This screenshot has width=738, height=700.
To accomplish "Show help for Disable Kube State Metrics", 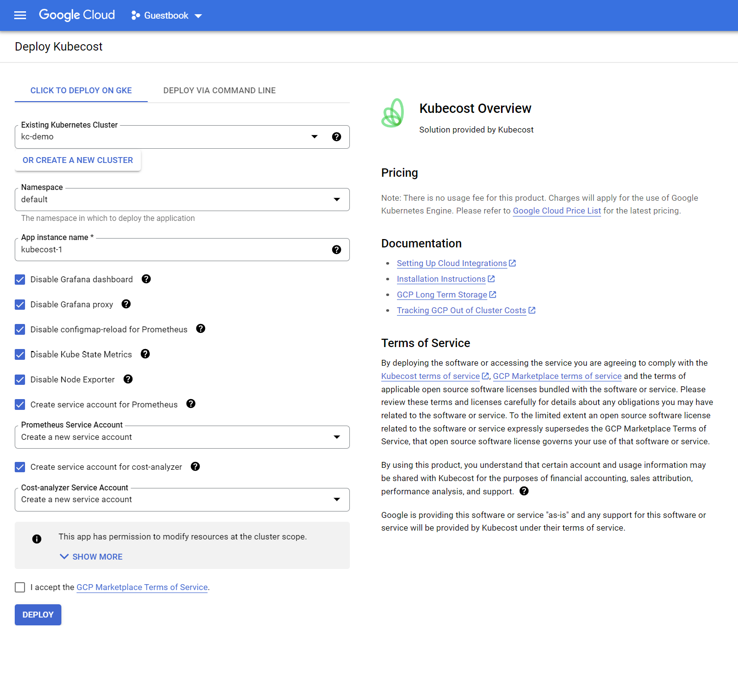I will point(145,354).
